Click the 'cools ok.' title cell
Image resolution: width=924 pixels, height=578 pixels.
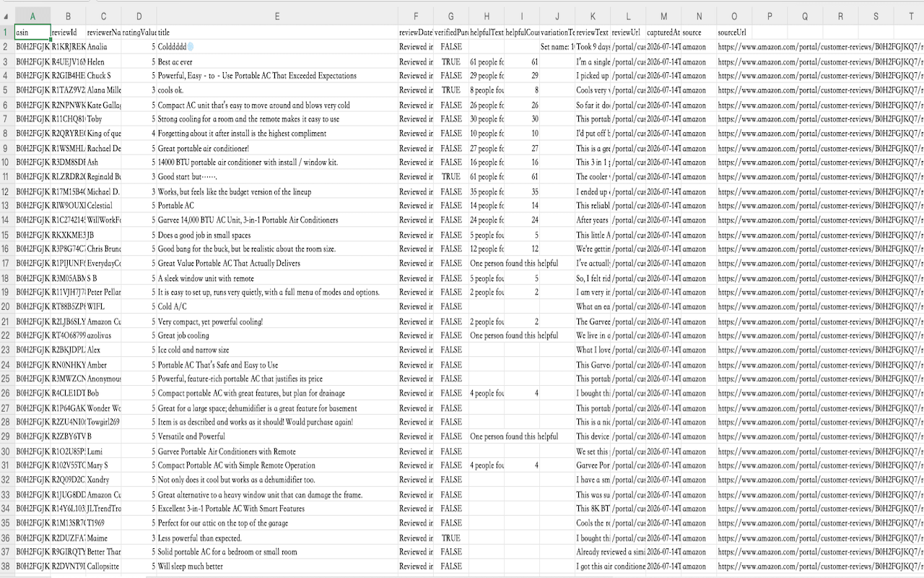tap(277, 90)
